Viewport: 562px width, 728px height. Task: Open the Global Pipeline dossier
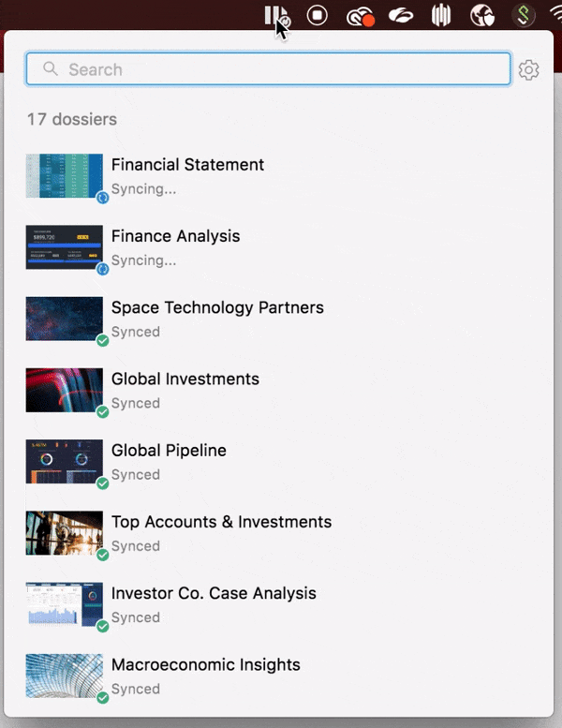(169, 451)
